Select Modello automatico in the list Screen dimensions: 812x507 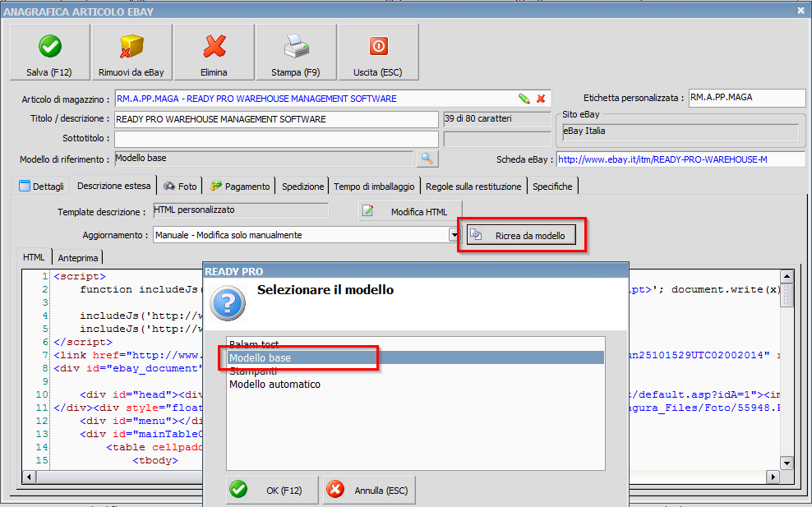tap(415, 385)
